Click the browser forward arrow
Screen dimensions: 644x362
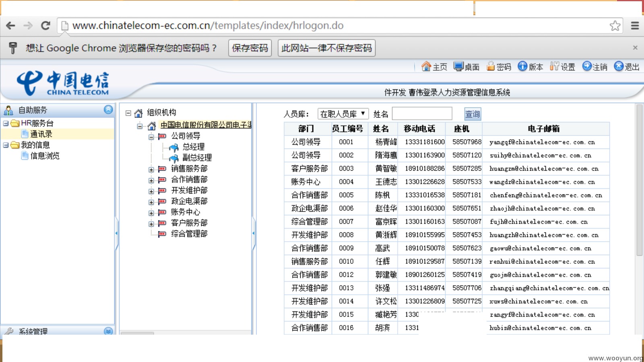click(x=28, y=26)
